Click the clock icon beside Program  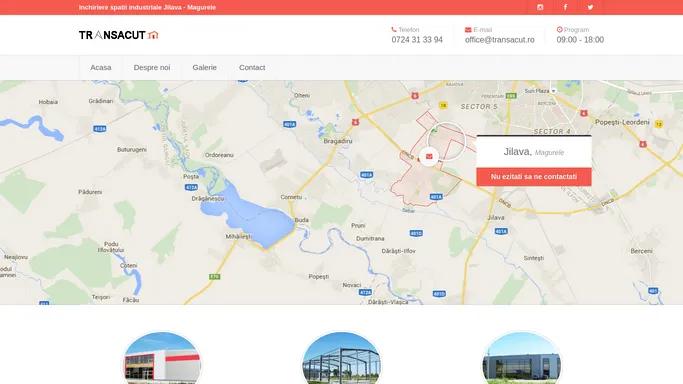(559, 29)
